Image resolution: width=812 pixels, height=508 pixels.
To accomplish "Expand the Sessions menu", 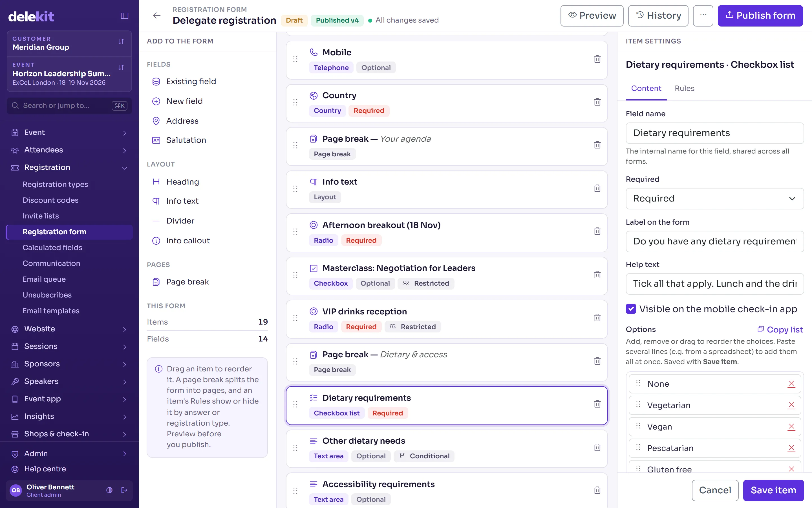I will (69, 346).
